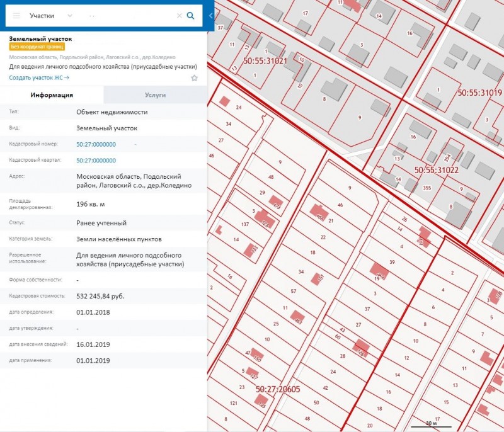This screenshot has height=432, width=504.
Task: Select parcel 57 on the map
Action: pos(294,292)
